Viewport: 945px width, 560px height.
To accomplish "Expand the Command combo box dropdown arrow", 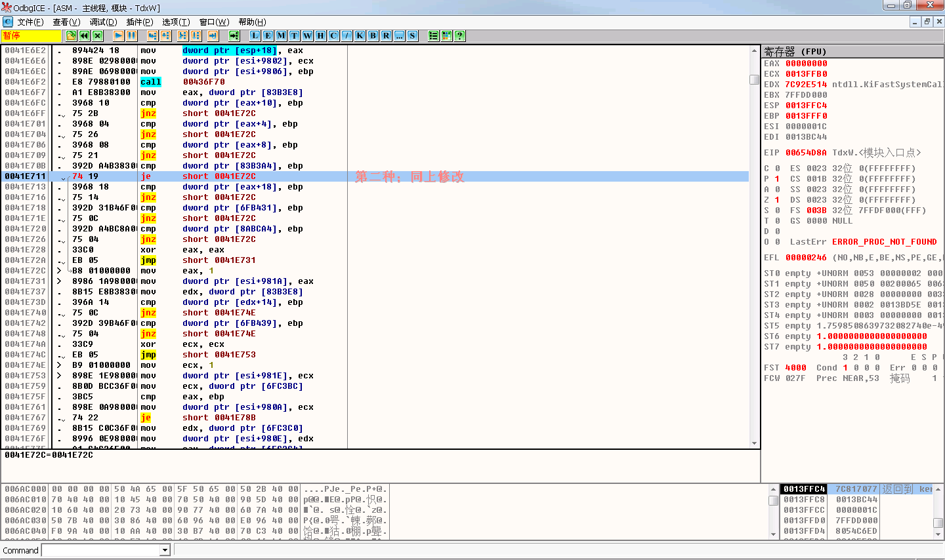I will pos(165,551).
